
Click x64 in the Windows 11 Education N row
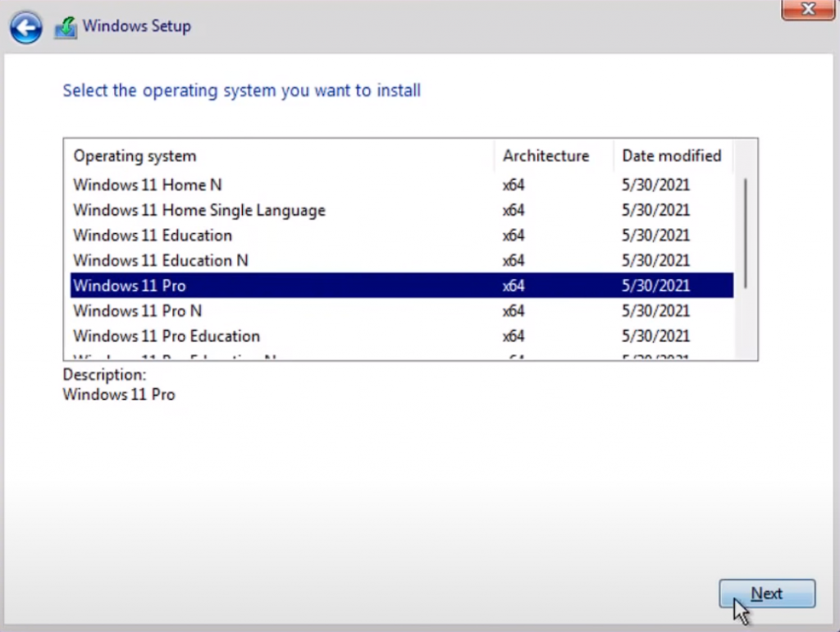(x=514, y=260)
